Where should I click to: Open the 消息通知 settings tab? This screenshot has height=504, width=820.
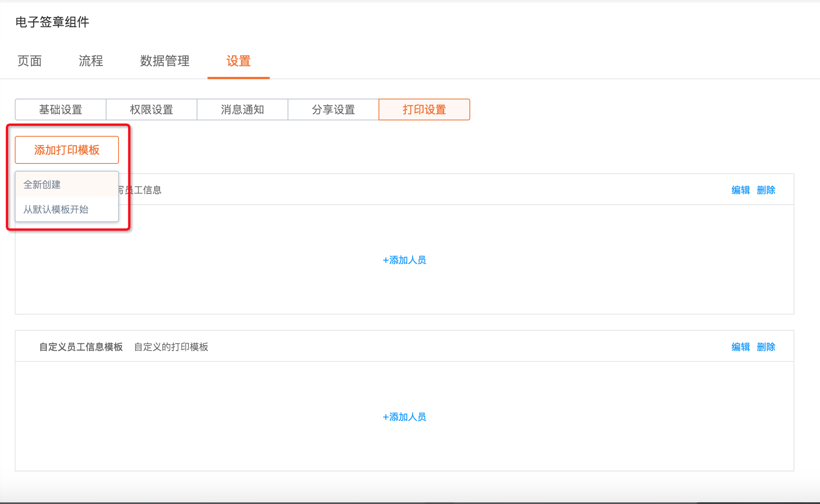coord(243,109)
